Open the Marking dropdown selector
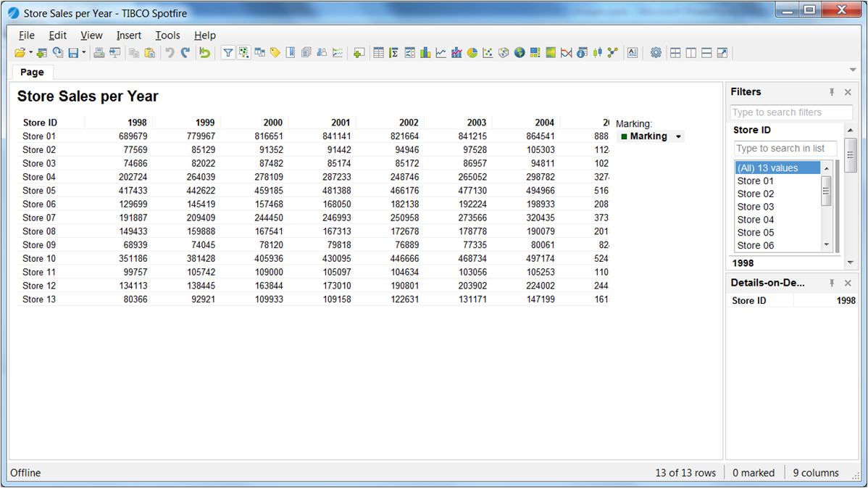 tap(678, 136)
